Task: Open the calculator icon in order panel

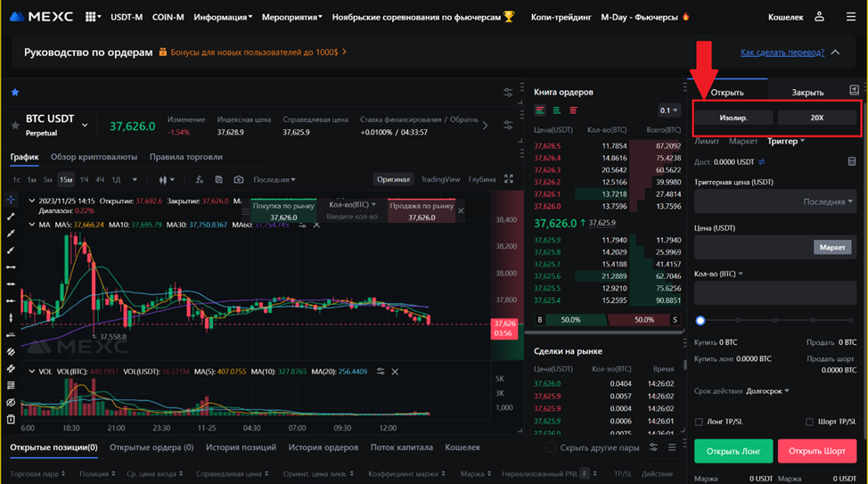Action: (x=853, y=161)
